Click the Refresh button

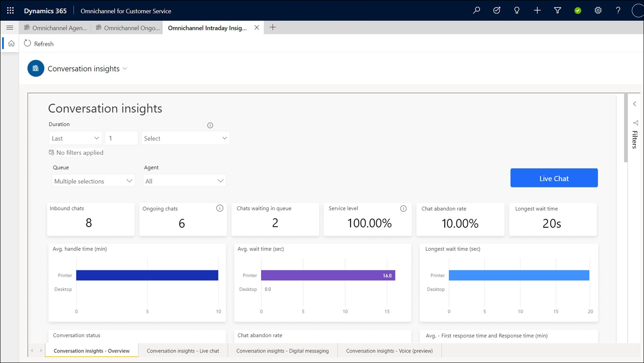pyautogui.click(x=39, y=44)
